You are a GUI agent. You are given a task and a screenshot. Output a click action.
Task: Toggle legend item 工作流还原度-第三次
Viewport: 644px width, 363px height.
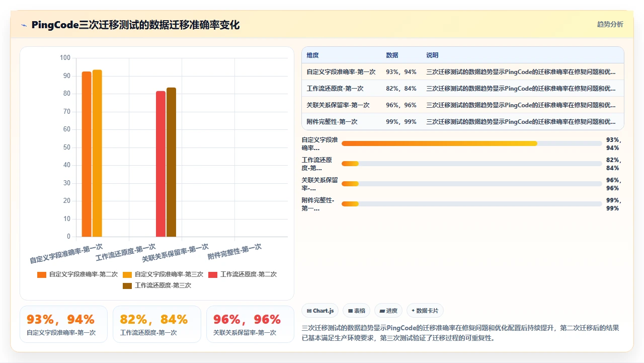(157, 285)
